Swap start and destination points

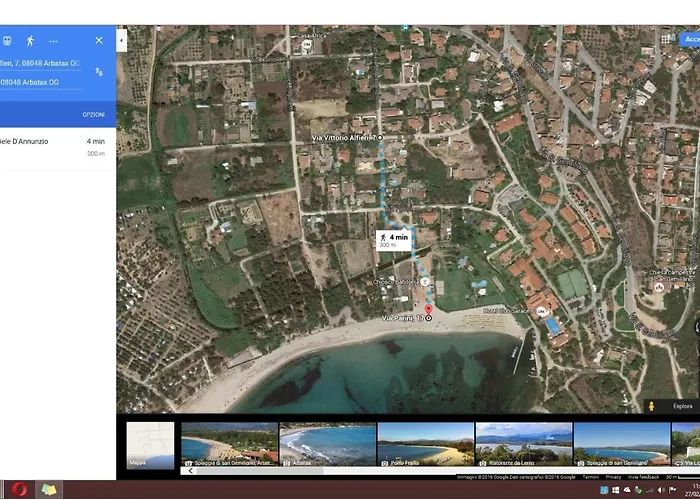pos(99,72)
